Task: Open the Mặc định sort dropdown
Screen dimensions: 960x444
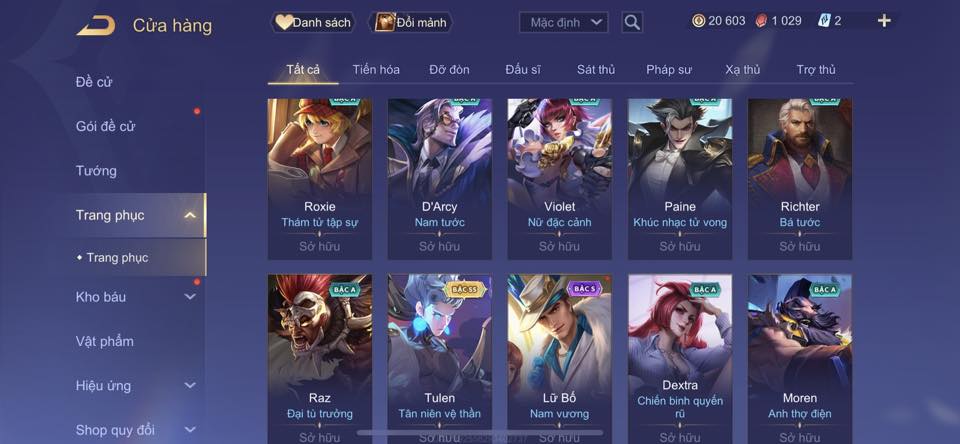Action: 563,23
